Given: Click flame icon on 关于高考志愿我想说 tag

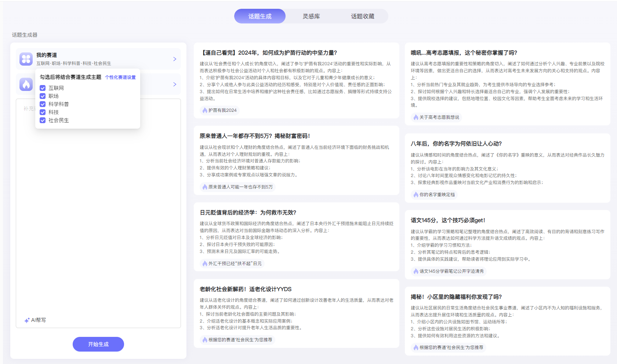Looking at the screenshot, I should [x=416, y=117].
